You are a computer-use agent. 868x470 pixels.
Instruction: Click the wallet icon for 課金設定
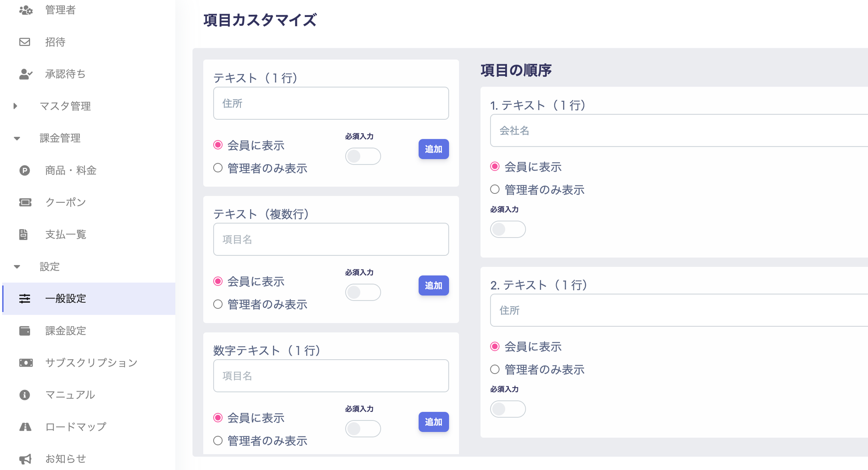[25, 331]
